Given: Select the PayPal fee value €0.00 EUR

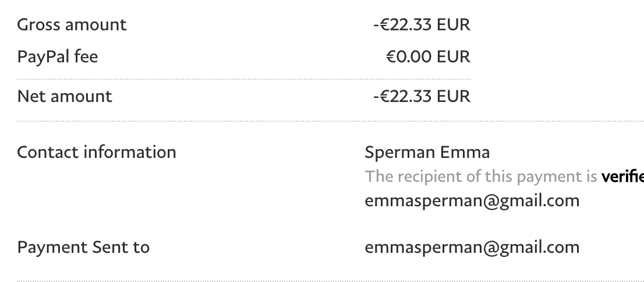Looking at the screenshot, I should (428, 57).
